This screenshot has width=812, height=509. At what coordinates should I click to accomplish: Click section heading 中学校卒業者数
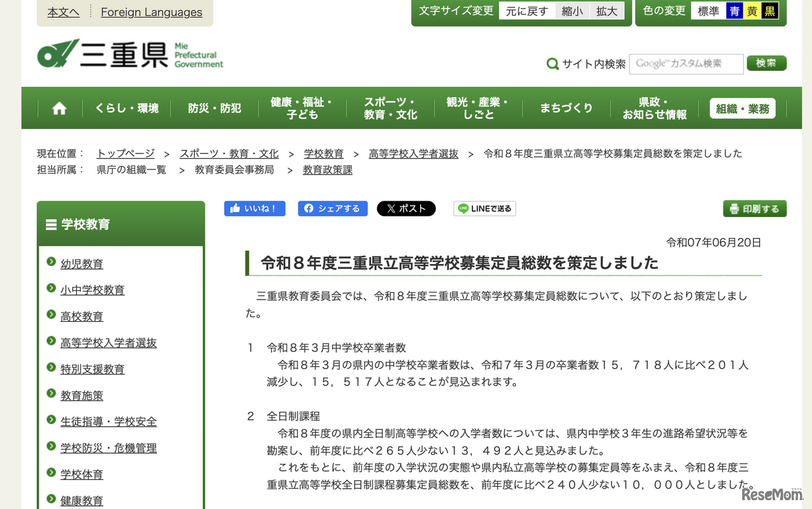[336, 348]
